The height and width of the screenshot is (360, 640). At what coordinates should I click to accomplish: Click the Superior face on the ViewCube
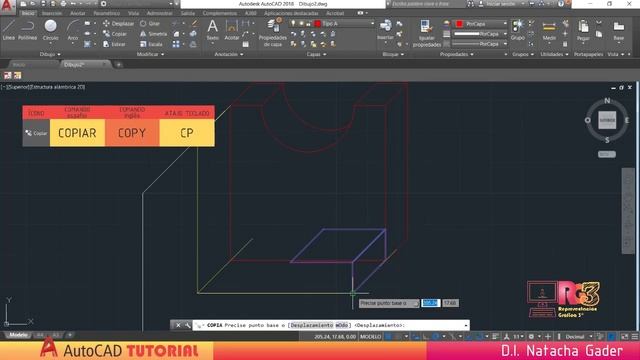pos(607,120)
